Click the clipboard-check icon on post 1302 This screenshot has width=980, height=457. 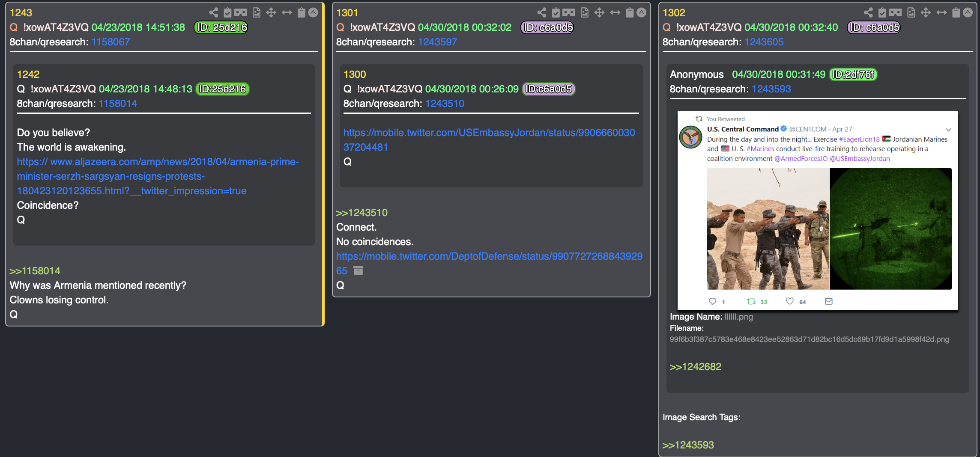click(x=882, y=13)
